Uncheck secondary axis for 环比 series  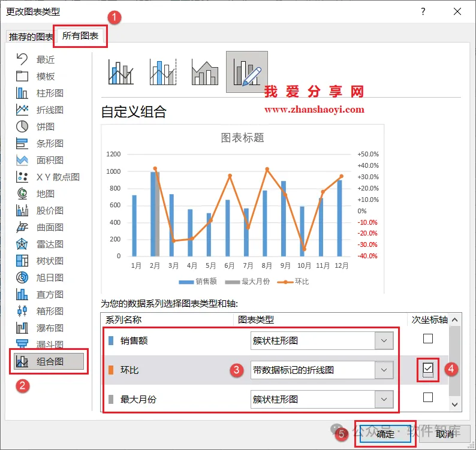[428, 368]
